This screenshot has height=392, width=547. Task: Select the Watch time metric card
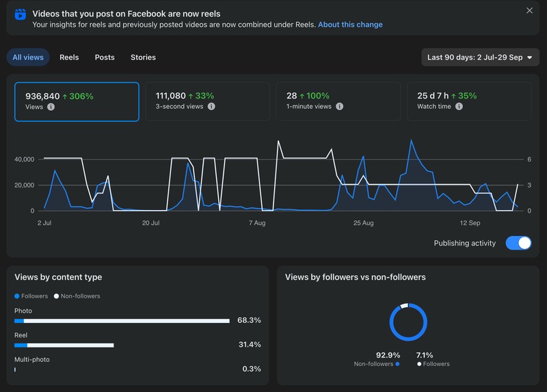pyautogui.click(x=469, y=101)
